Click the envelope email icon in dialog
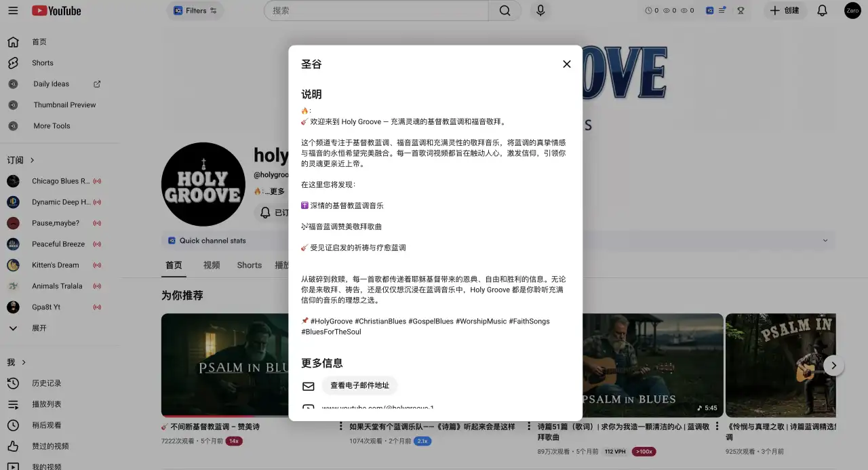 coord(309,386)
